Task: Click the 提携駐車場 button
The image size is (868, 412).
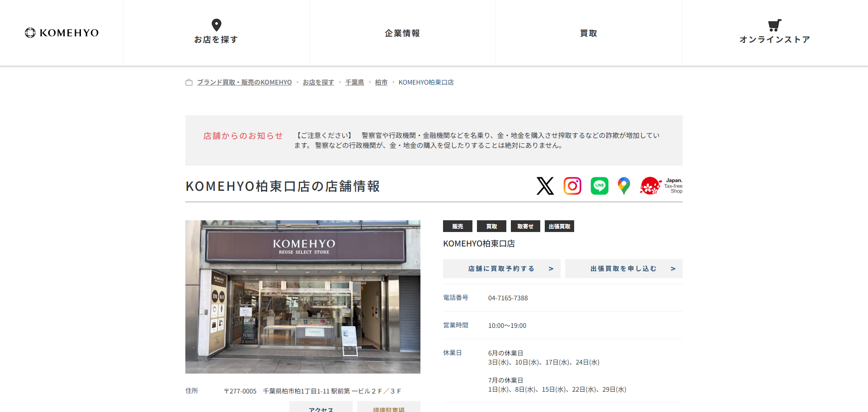Action: (x=389, y=407)
